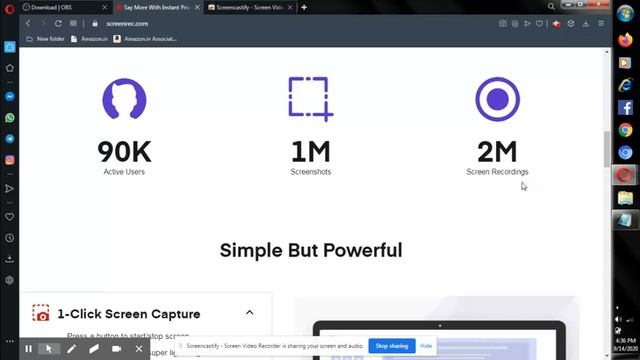Collapse the 1-Click Screen Capture section
This screenshot has height=360, width=640.
[249, 313]
